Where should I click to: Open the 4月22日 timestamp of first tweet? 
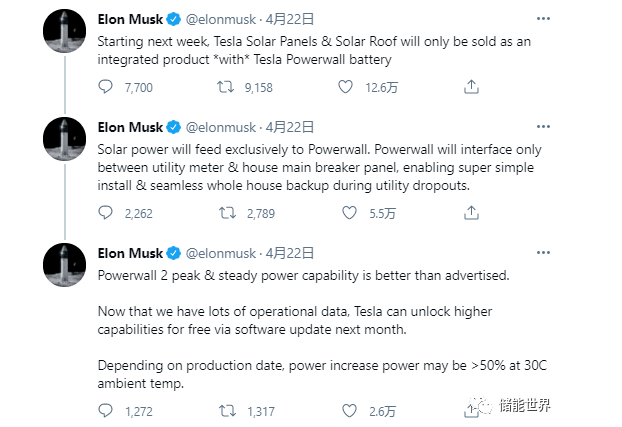288,19
